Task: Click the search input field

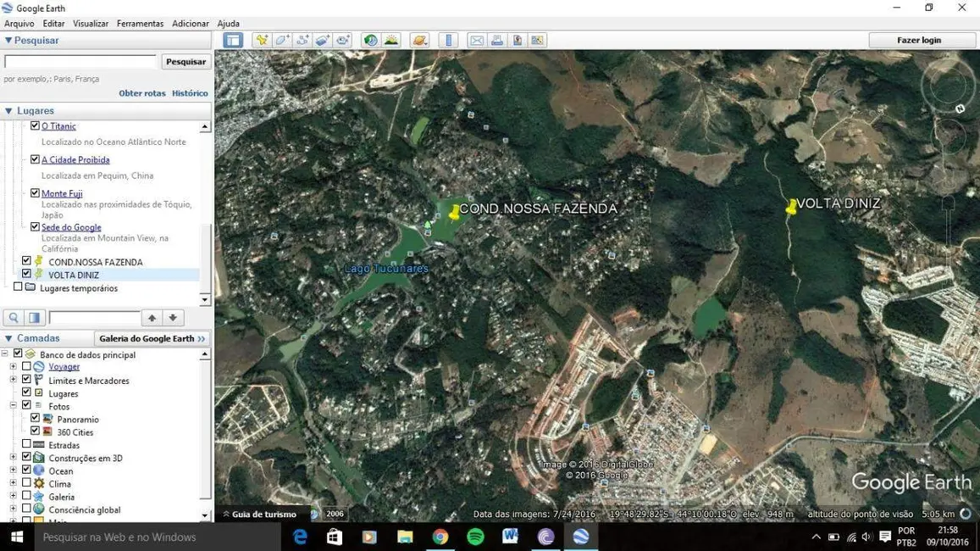Action: click(x=80, y=62)
